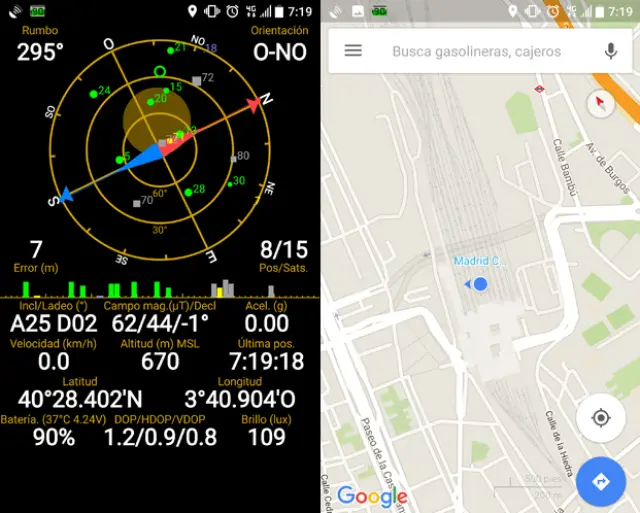Image resolution: width=640 pixels, height=513 pixels.
Task: Tap green satellite 28 on the sky plot
Action: coord(188,191)
